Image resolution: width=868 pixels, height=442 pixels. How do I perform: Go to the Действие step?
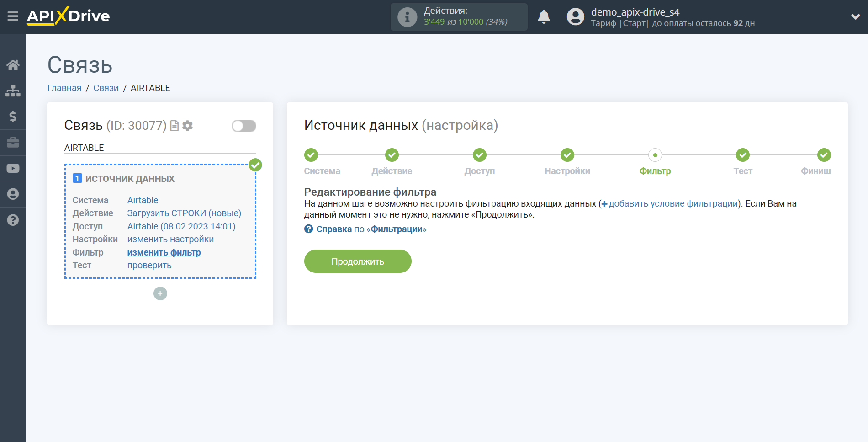coord(392,155)
